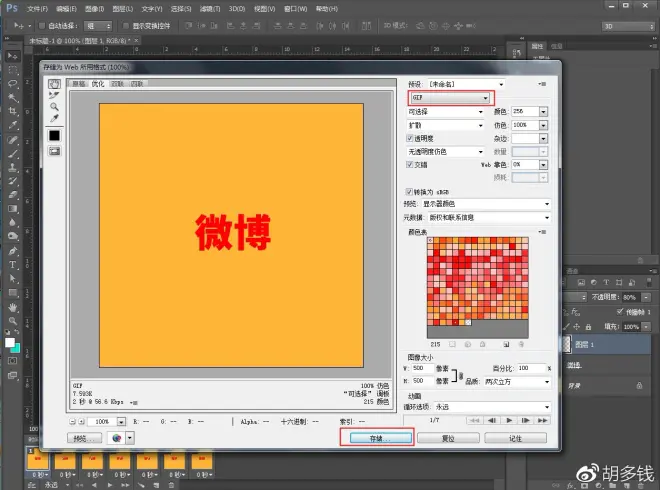Select Photoshop Crop tool in left toolbar
This screenshot has width=660, height=490.
tap(13, 111)
